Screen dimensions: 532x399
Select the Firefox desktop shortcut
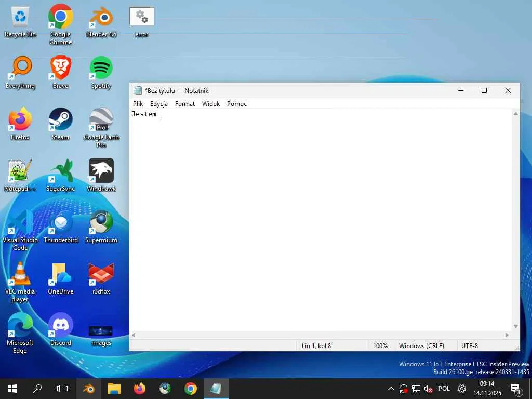pos(20,124)
